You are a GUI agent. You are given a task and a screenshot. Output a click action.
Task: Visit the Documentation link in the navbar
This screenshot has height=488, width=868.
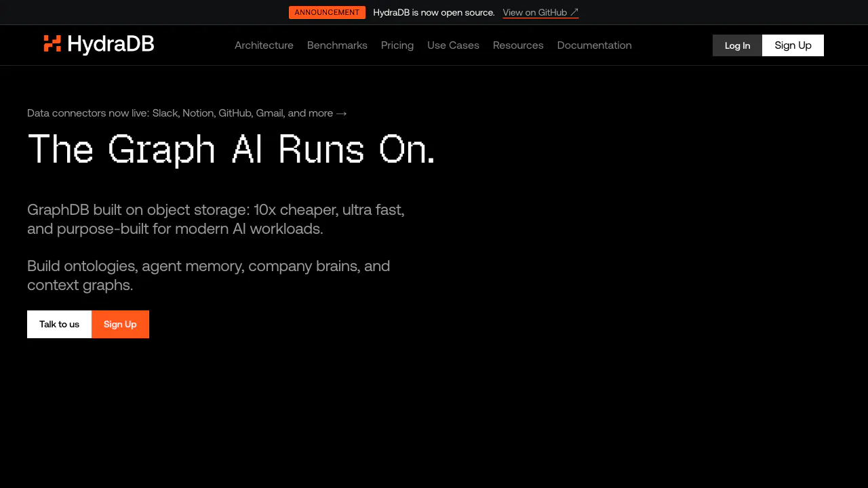(x=595, y=45)
